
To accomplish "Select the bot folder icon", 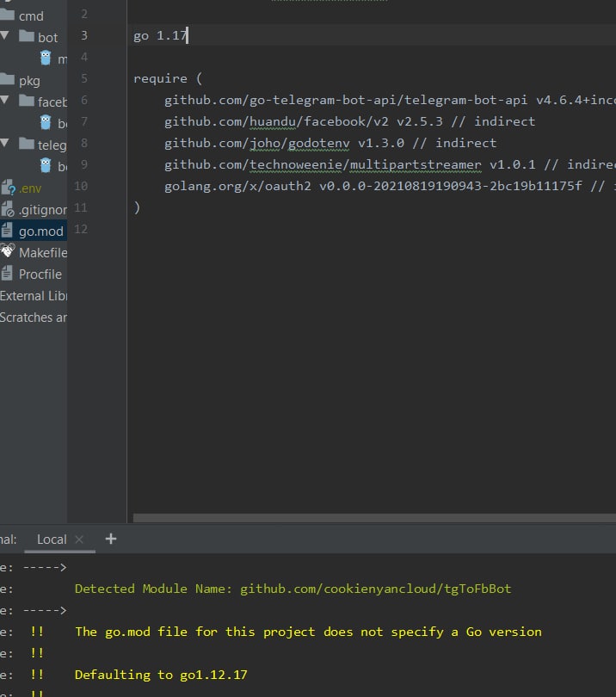I will [x=27, y=36].
